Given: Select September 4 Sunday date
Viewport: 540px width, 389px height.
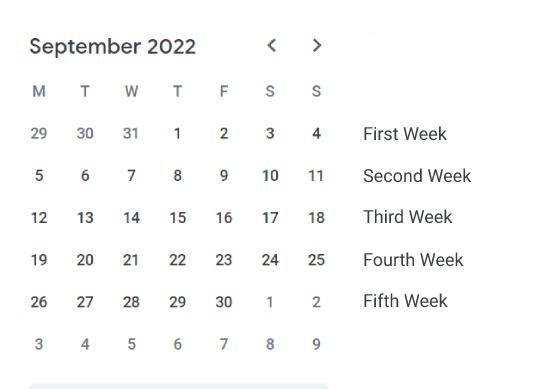Looking at the screenshot, I should point(316,134).
